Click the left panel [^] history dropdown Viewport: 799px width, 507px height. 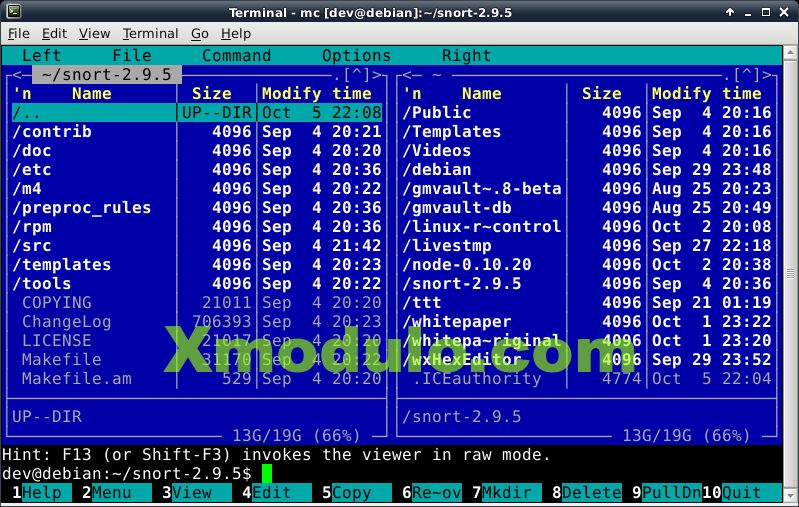[357, 75]
